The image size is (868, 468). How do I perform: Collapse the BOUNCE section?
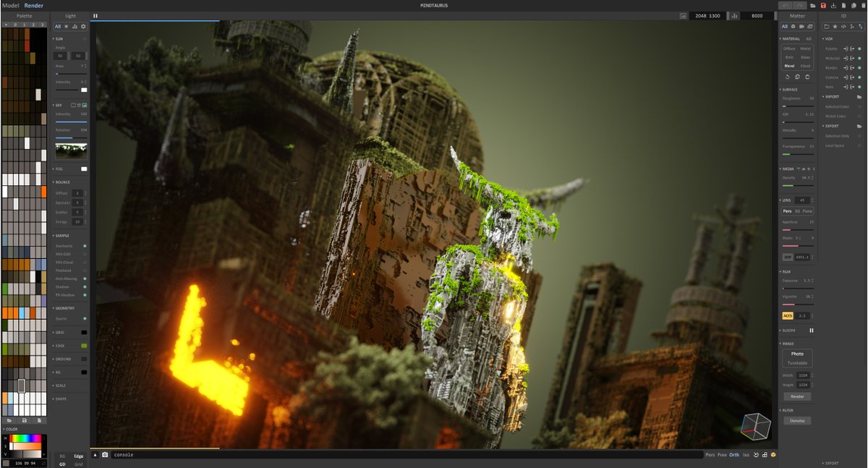(61, 182)
